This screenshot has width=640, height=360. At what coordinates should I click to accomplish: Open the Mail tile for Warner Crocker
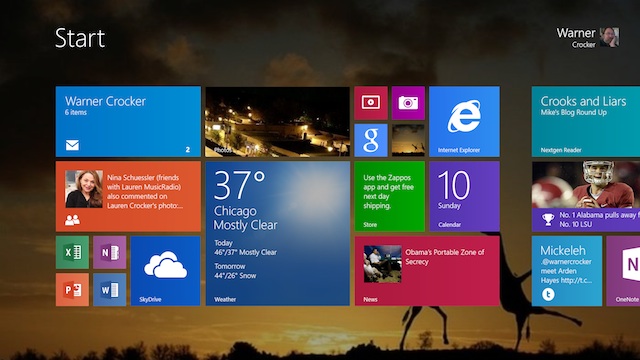pyautogui.click(x=128, y=121)
